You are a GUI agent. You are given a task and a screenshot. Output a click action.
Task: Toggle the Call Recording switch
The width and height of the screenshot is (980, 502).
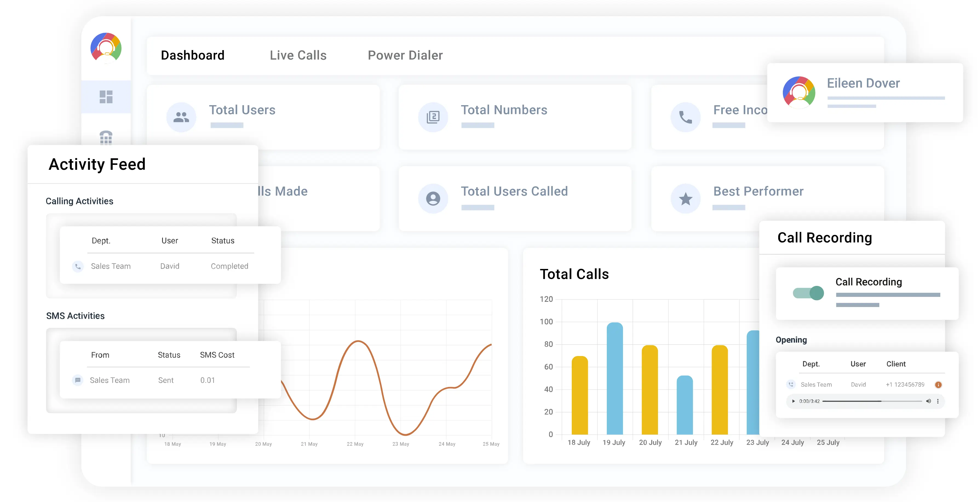pyautogui.click(x=808, y=293)
